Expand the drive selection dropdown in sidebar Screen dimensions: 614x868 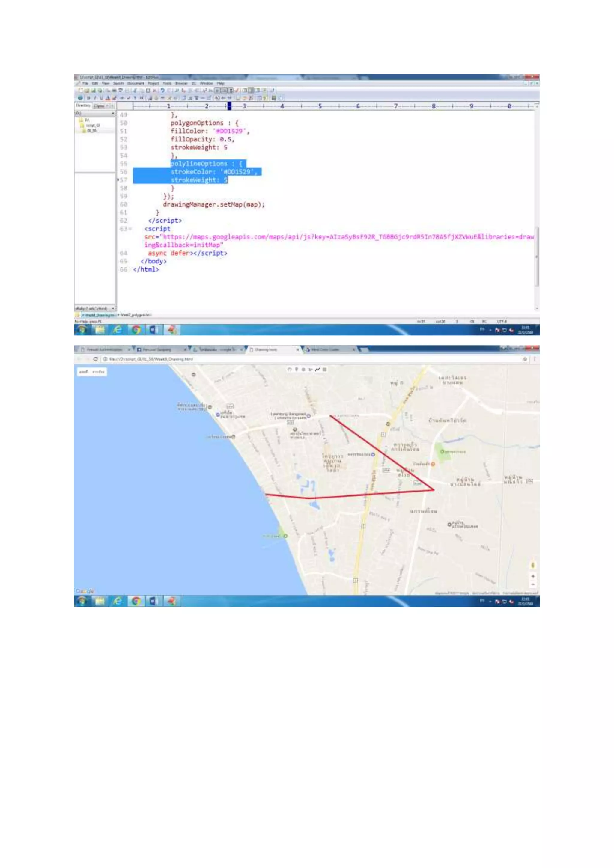tap(113, 113)
